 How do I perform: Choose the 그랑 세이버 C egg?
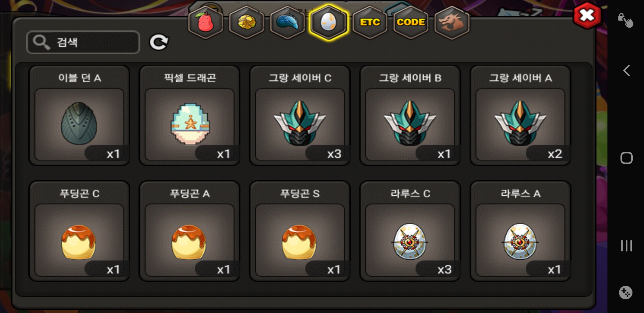[300, 116]
